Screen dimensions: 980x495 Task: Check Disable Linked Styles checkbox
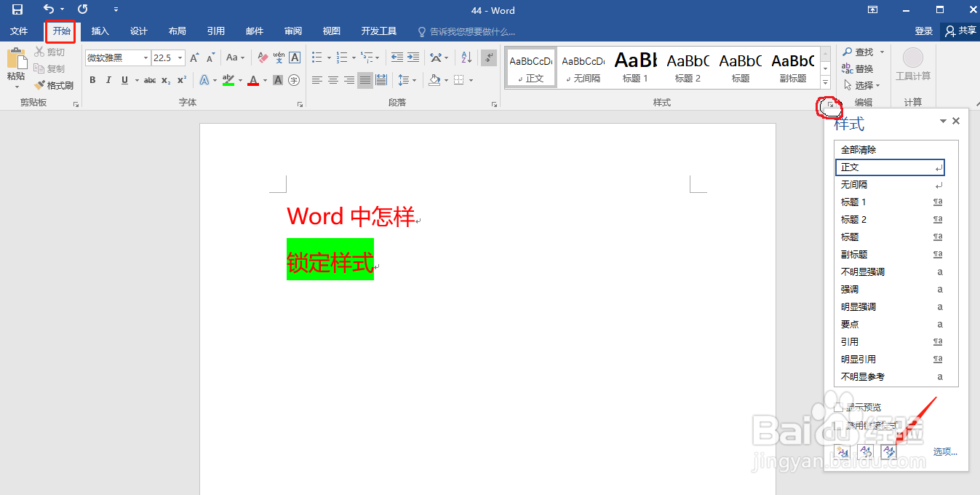[840, 425]
